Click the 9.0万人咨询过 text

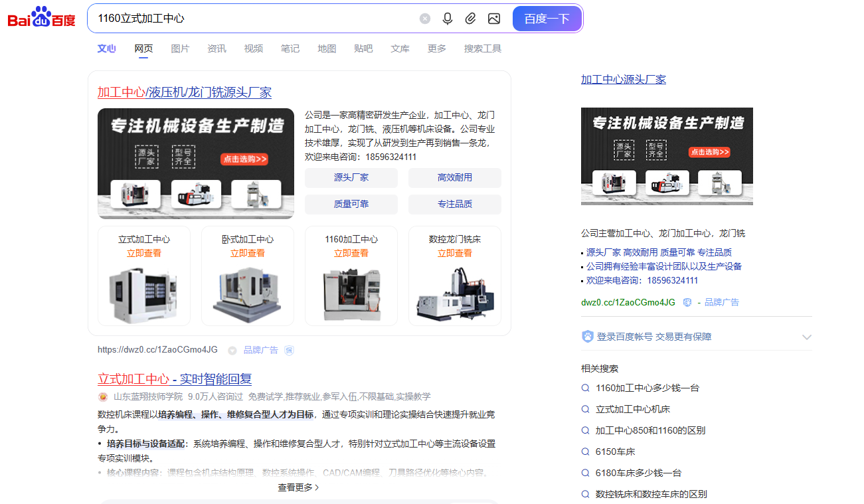(216, 396)
